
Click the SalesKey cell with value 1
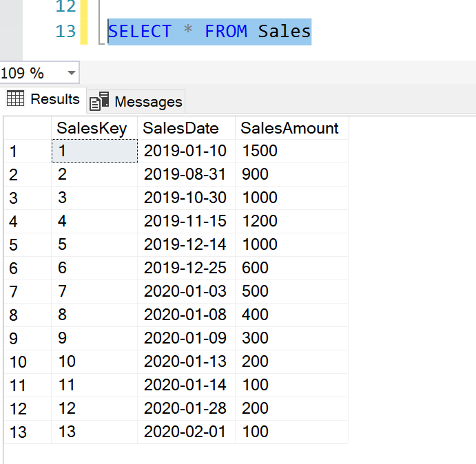(94, 151)
